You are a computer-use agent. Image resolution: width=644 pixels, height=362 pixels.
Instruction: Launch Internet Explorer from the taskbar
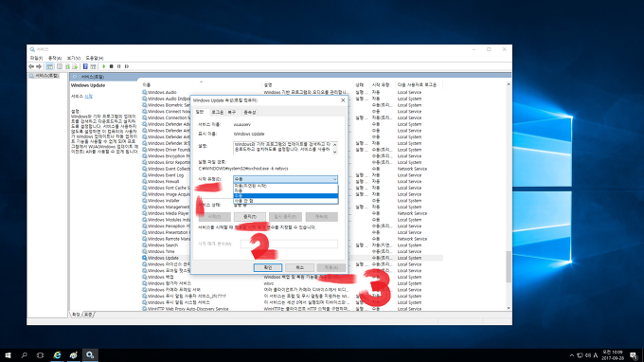click(x=57, y=355)
